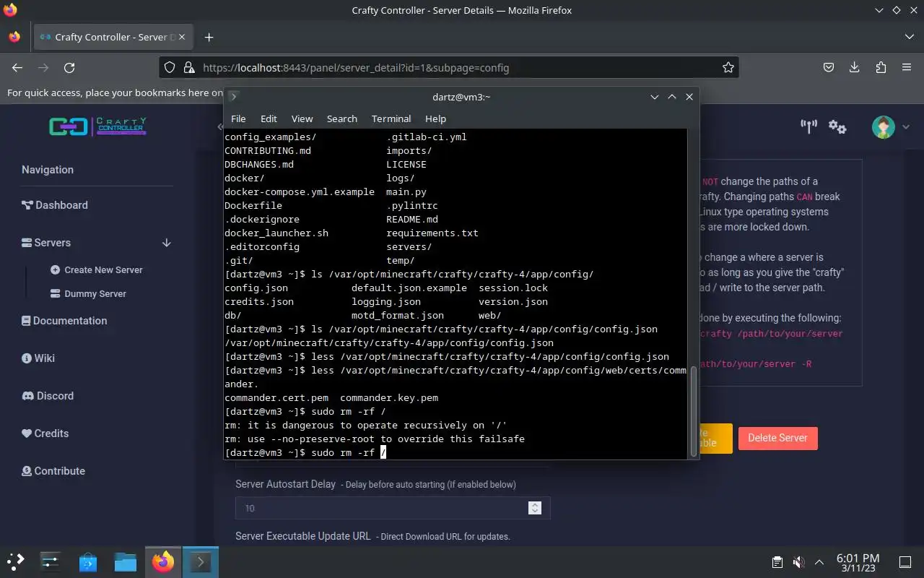Open the Firefox extensions menu
The image size is (924, 578).
click(881, 67)
